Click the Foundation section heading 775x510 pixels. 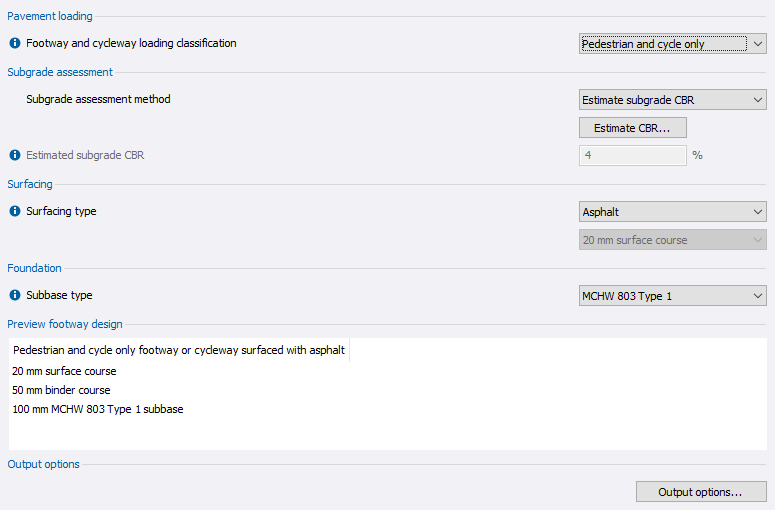click(34, 268)
